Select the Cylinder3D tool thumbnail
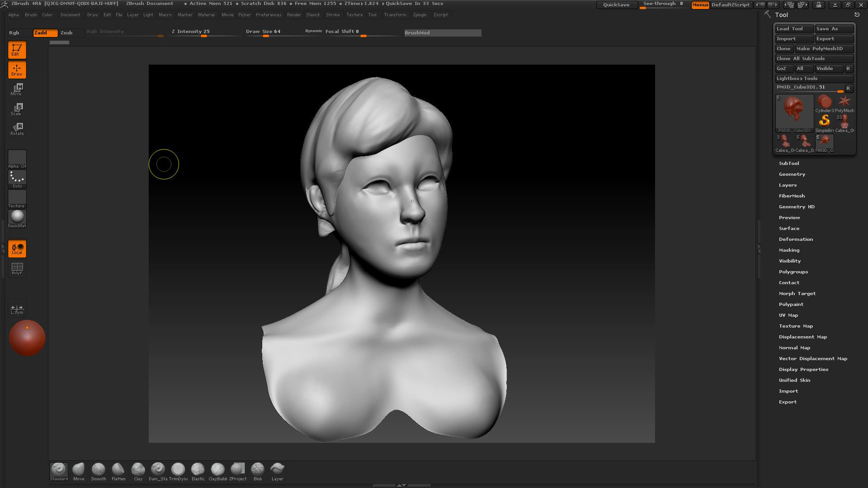 tap(824, 103)
